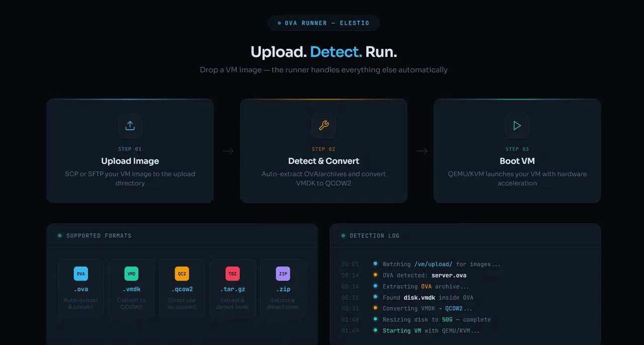Click the Starting VM with QEMU/KVM log line
The width and height of the screenshot is (644, 345).
coord(431,330)
